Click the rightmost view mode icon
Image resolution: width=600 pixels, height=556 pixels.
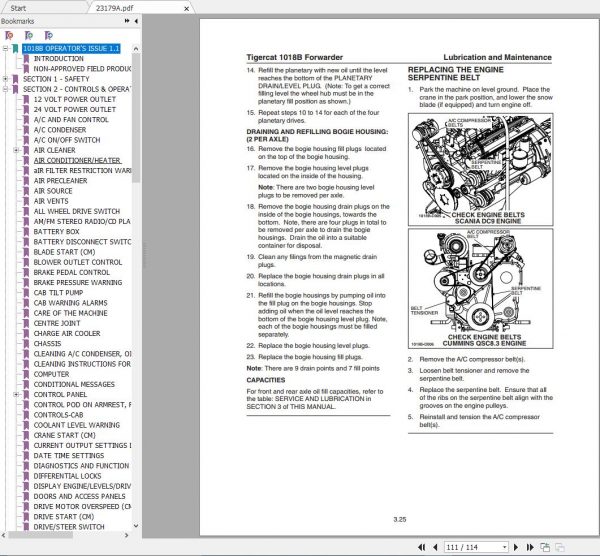pos(560,547)
